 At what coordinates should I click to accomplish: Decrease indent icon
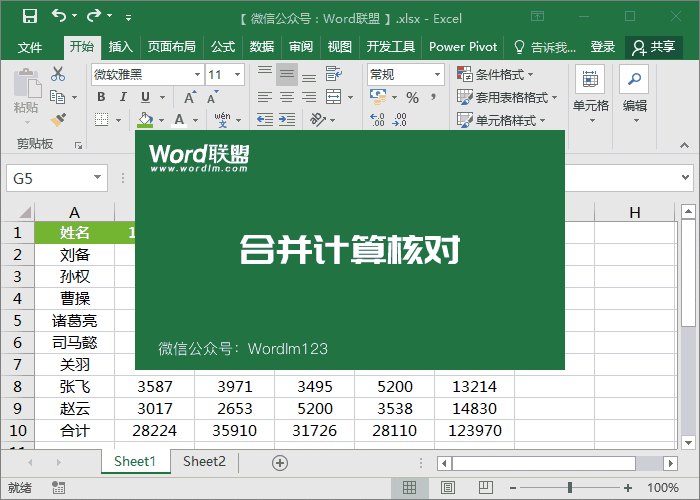click(x=265, y=119)
